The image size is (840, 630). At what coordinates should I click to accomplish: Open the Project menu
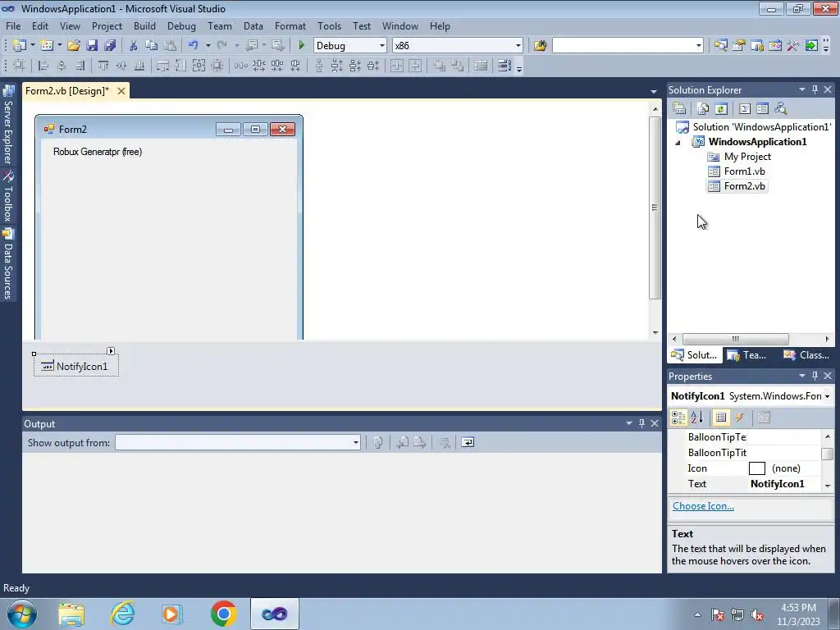[107, 25]
